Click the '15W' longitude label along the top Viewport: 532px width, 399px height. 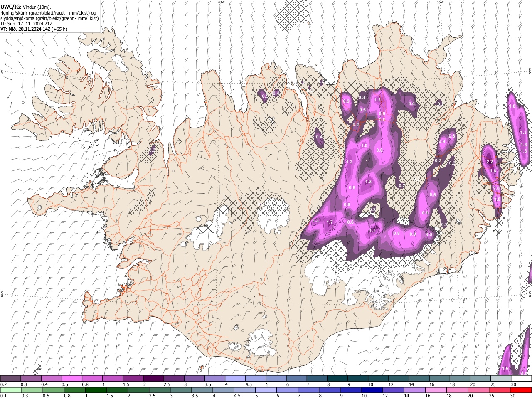[440, 2]
